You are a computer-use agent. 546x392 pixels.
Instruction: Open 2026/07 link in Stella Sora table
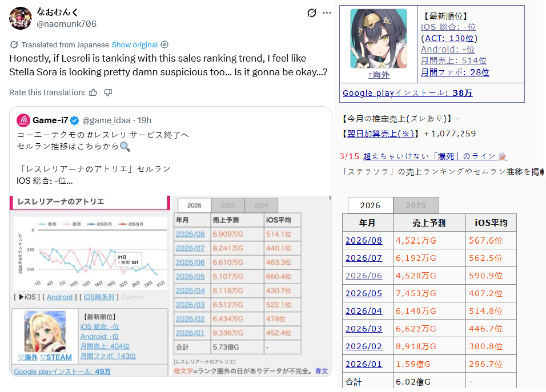pyautogui.click(x=364, y=258)
